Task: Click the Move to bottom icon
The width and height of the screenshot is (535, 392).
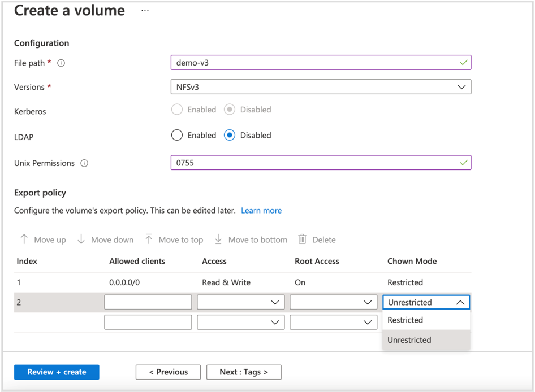Action: (x=218, y=239)
